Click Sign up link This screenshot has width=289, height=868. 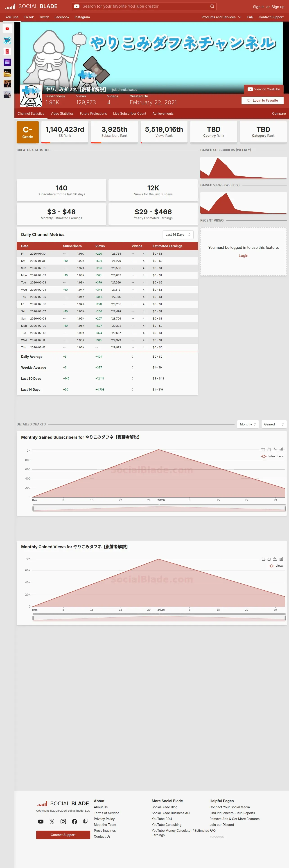tap(278, 7)
